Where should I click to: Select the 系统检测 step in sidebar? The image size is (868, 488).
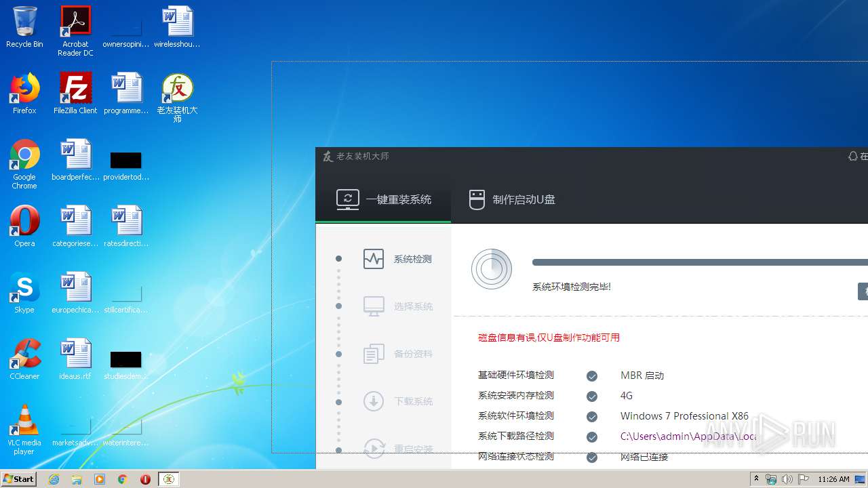pyautogui.click(x=397, y=259)
